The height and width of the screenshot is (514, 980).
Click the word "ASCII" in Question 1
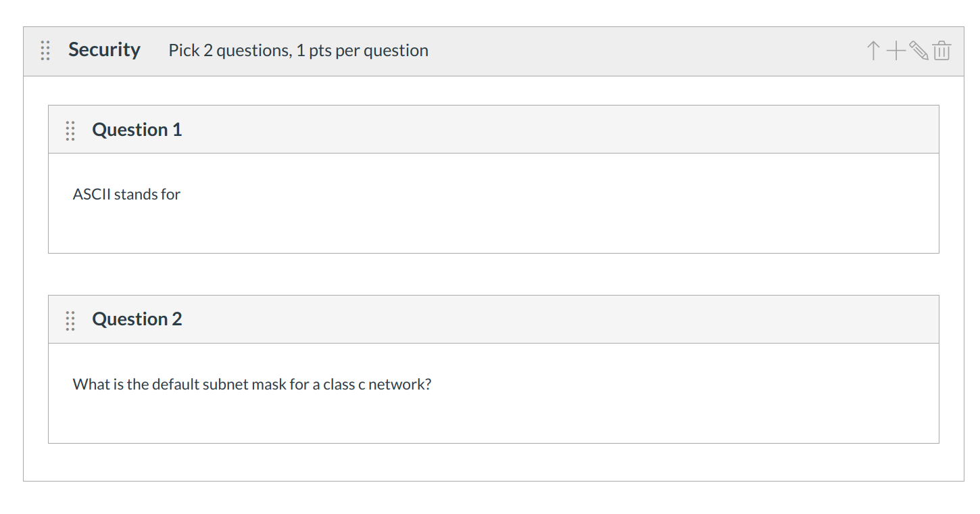coord(92,195)
